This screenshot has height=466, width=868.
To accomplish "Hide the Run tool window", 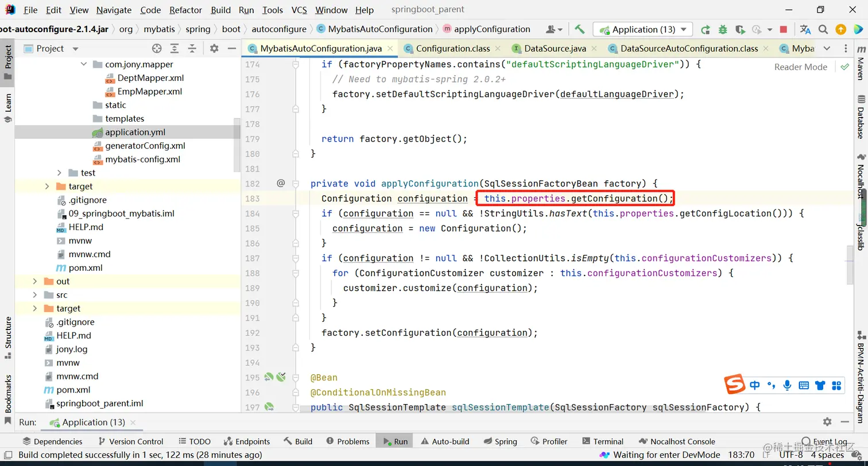I will (845, 422).
